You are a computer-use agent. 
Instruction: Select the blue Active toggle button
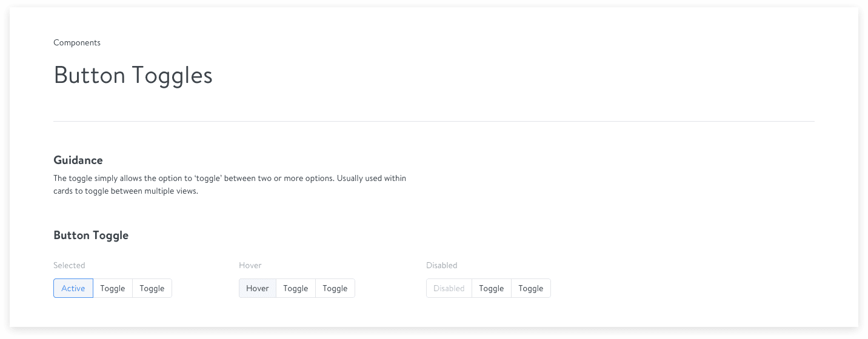coord(73,288)
